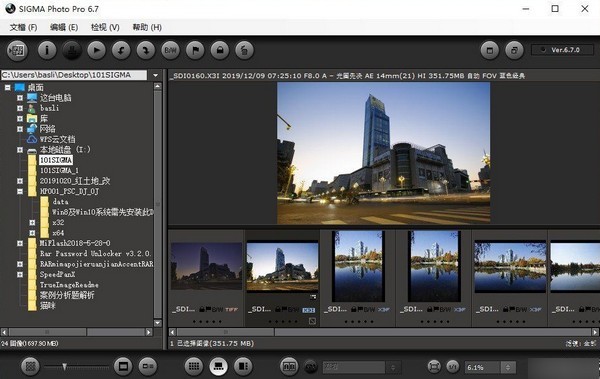Click the dark stamp/save toolbar button

click(x=72, y=50)
